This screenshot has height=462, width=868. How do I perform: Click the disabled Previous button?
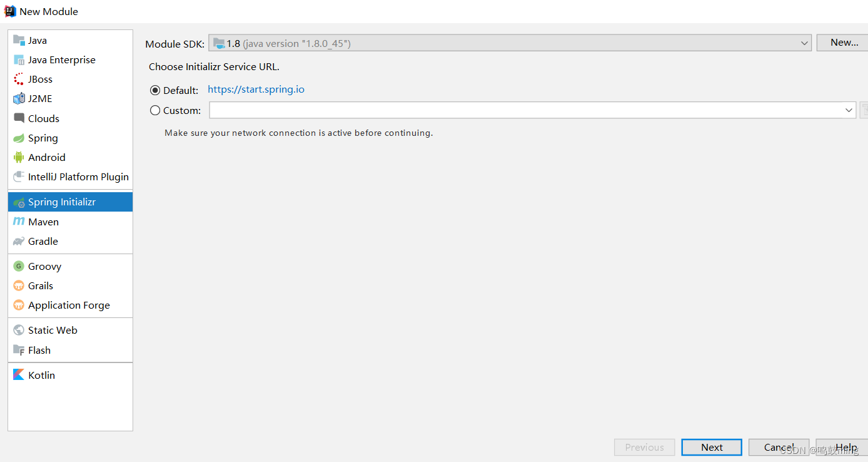pos(644,447)
